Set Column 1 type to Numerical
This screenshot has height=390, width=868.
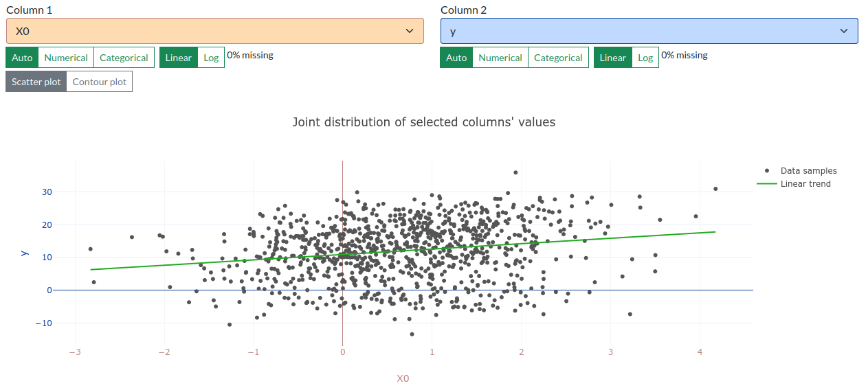pyautogui.click(x=66, y=58)
